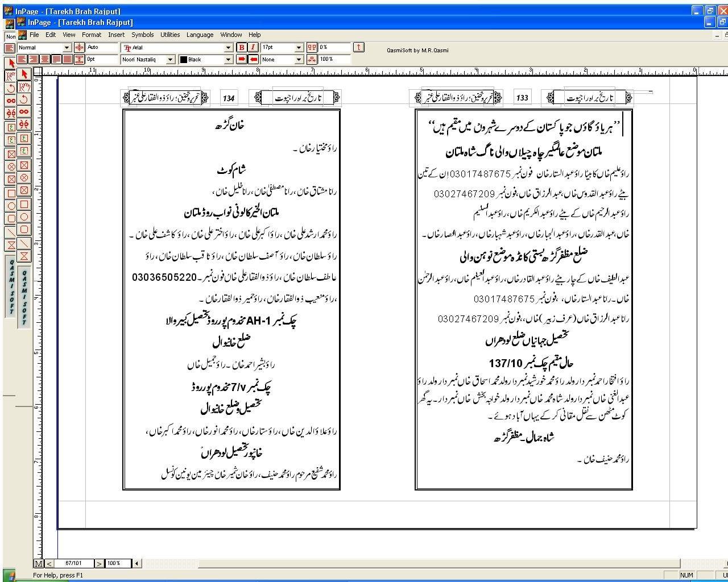Open the Utilities menu

[170, 35]
